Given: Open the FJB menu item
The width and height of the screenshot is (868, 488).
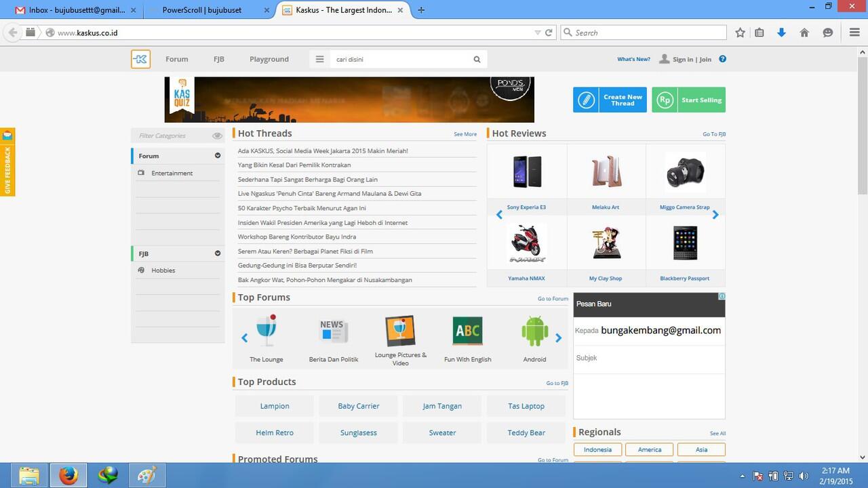Looking at the screenshot, I should 219,59.
